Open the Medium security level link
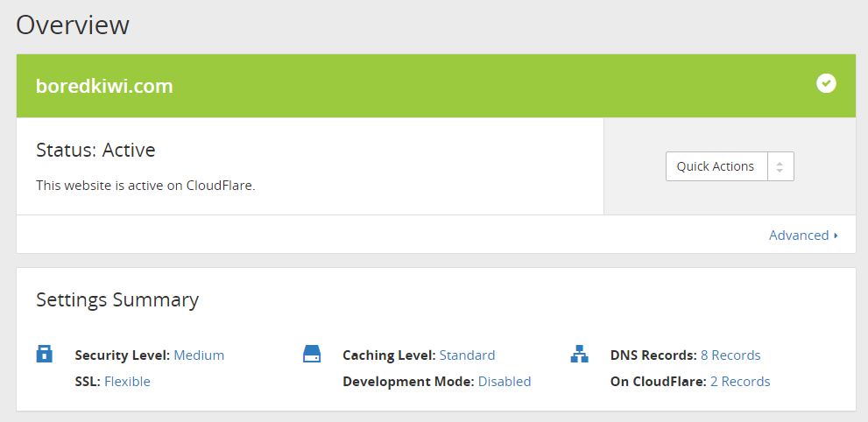This screenshot has width=868, height=422. point(199,355)
